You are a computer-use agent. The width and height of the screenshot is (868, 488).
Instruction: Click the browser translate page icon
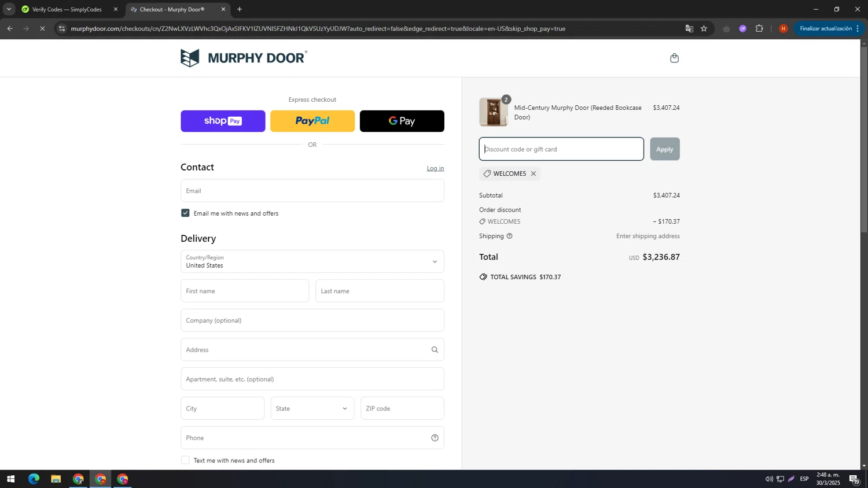[689, 28]
